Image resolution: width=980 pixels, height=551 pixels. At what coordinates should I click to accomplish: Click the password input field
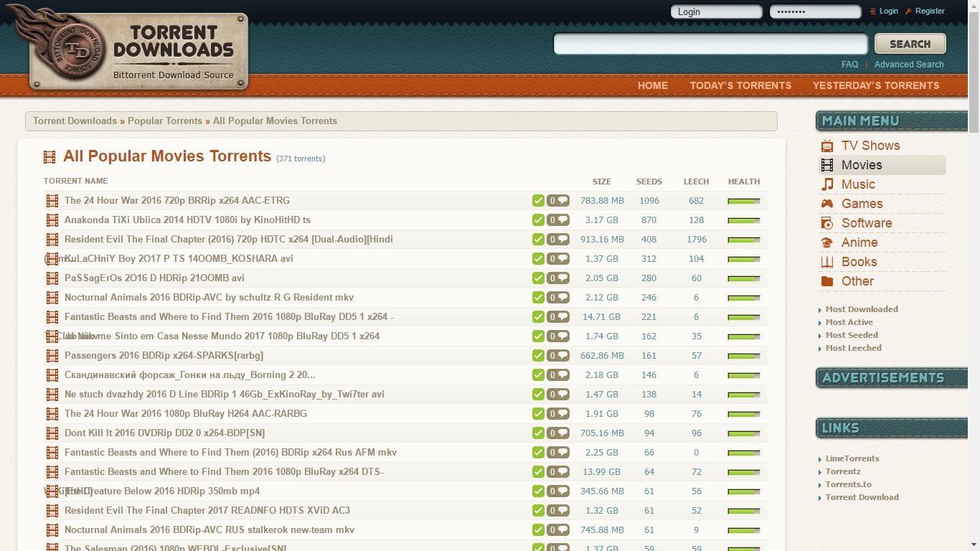click(x=815, y=11)
